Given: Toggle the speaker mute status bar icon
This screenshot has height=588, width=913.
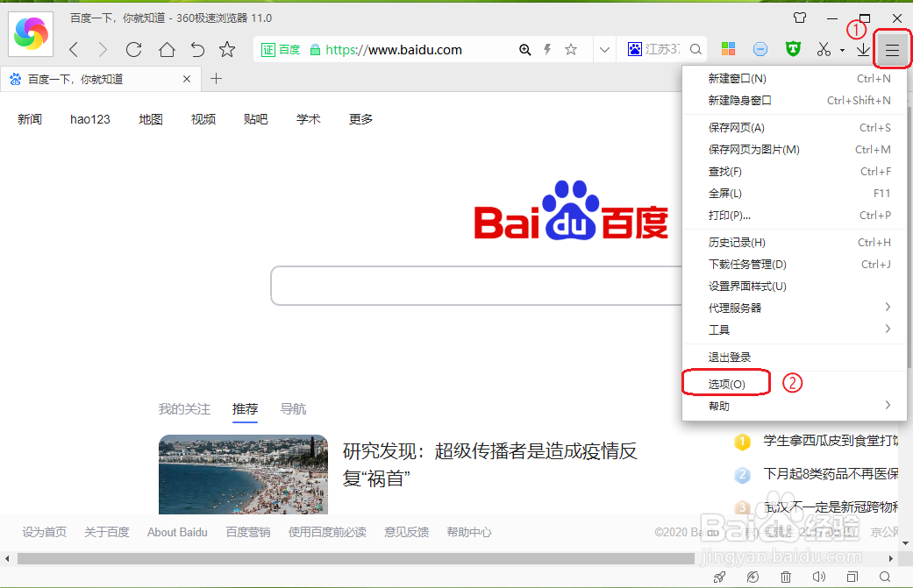Looking at the screenshot, I should point(818,577).
